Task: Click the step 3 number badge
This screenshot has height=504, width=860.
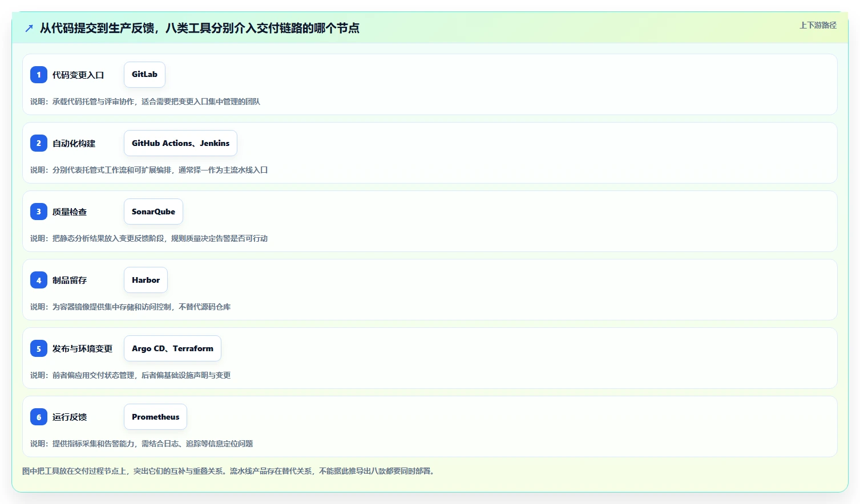Action: pos(39,212)
